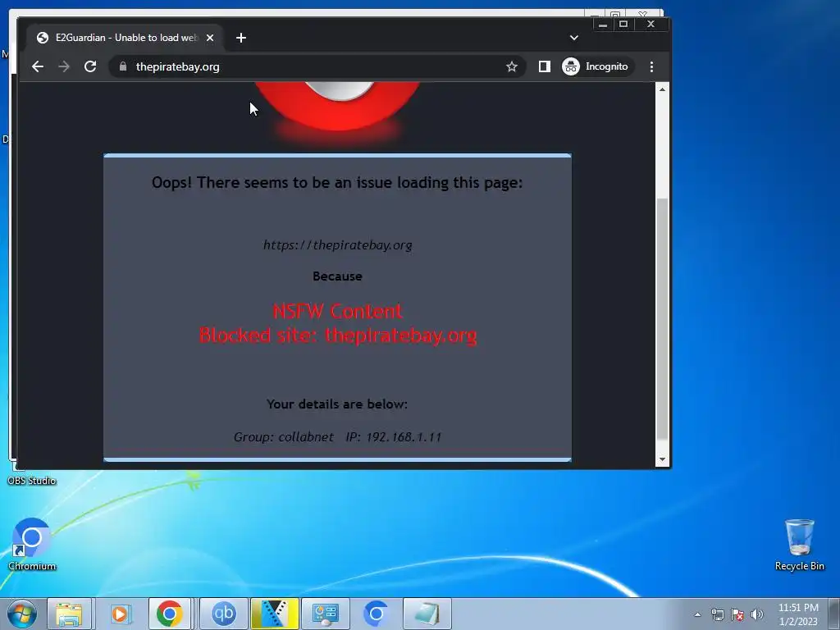The image size is (840, 630).
Task: Click the page scrollbar down arrow
Action: click(662, 459)
